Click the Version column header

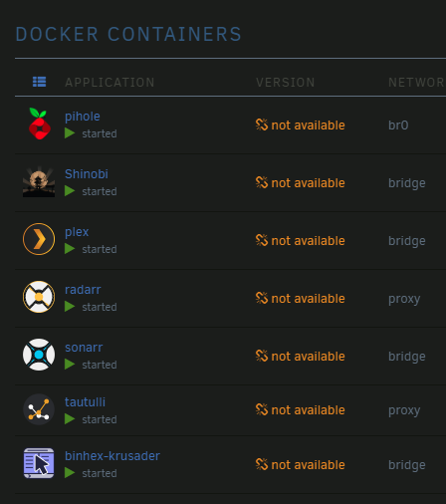click(x=286, y=83)
